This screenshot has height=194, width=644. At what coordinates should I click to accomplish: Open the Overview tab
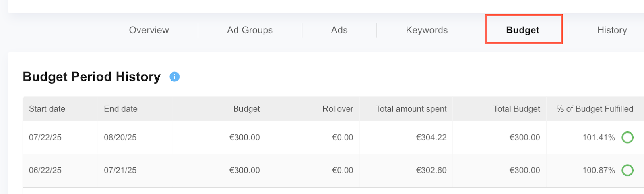point(149,30)
